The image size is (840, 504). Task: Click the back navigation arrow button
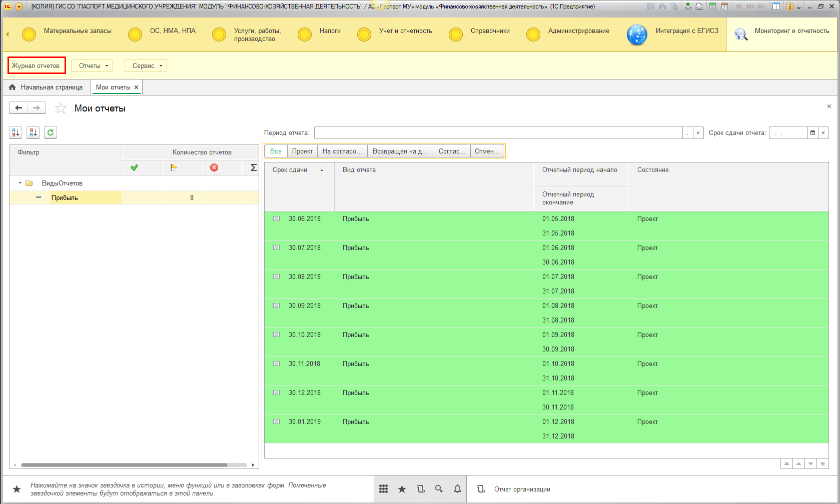(19, 108)
